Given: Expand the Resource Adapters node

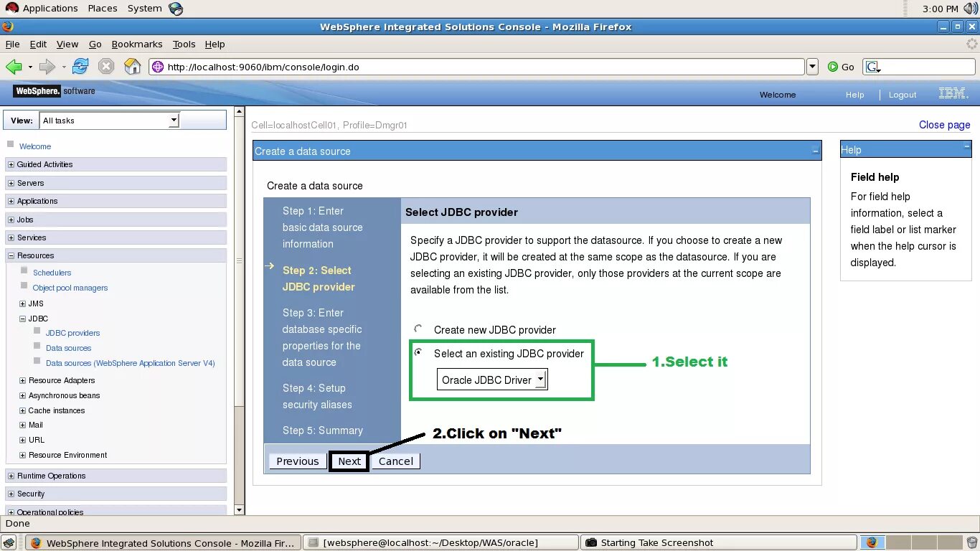Looking at the screenshot, I should click(x=22, y=380).
